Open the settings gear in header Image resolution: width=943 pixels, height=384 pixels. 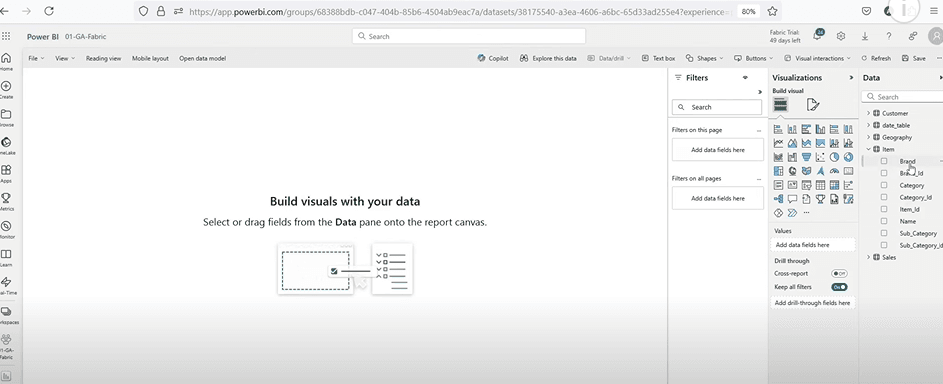841,36
